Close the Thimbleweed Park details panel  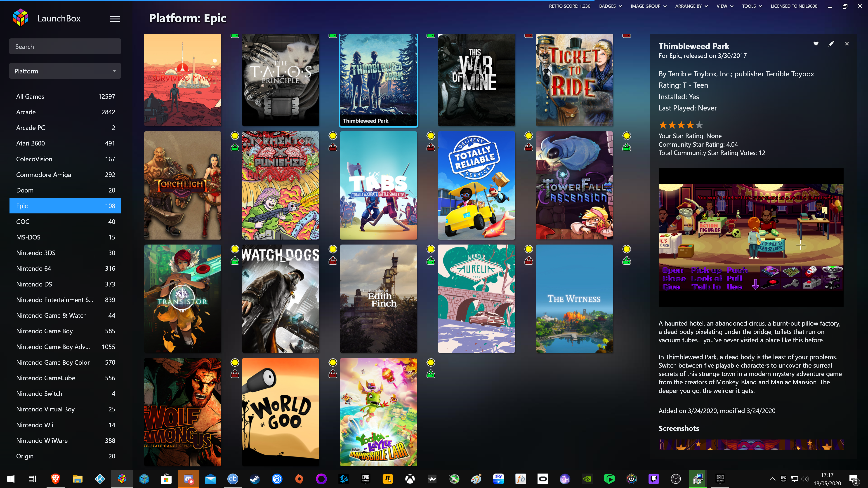click(847, 43)
